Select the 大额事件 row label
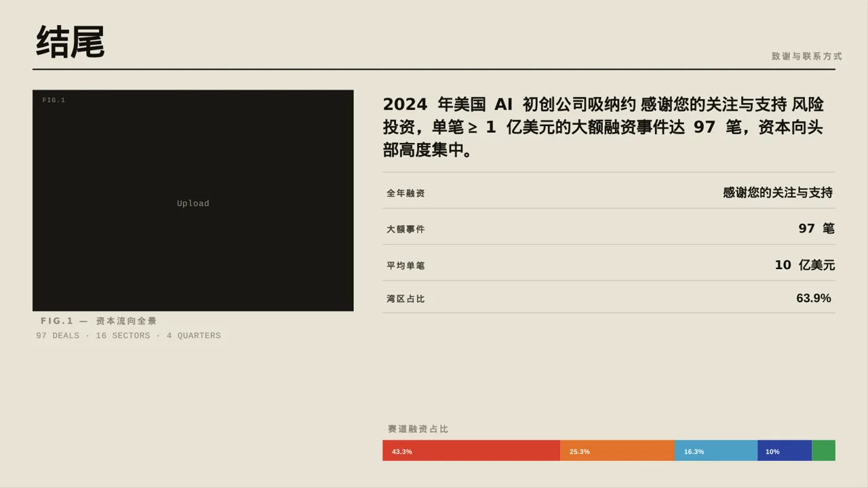Image resolution: width=868 pixels, height=488 pixels. point(406,229)
